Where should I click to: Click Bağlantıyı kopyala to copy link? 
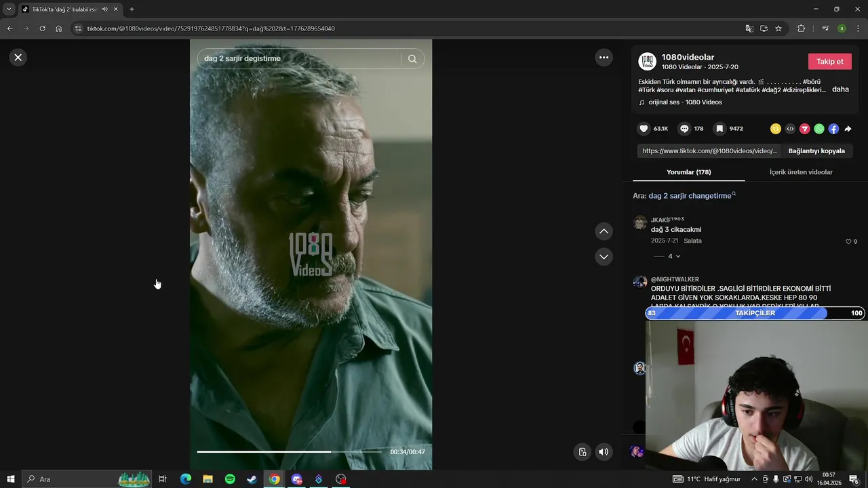click(x=816, y=151)
